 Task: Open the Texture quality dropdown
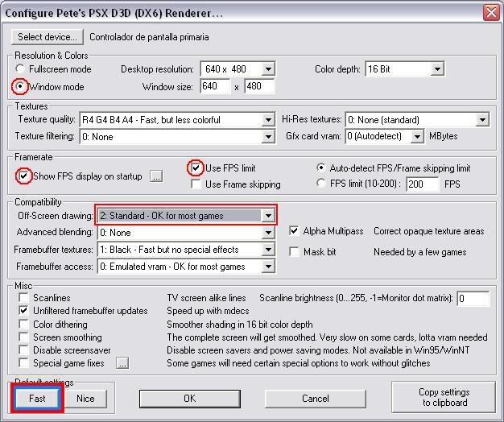pyautogui.click(x=268, y=120)
